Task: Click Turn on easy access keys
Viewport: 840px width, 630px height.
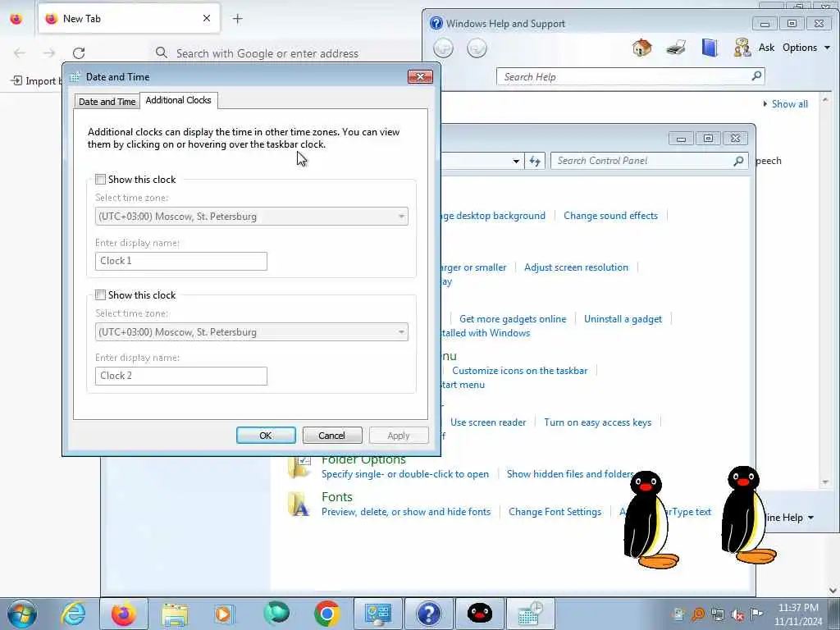Action: pyautogui.click(x=598, y=422)
